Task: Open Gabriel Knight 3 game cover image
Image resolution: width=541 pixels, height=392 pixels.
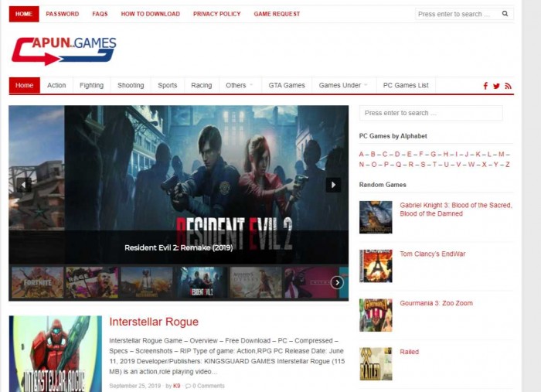Action: click(376, 217)
